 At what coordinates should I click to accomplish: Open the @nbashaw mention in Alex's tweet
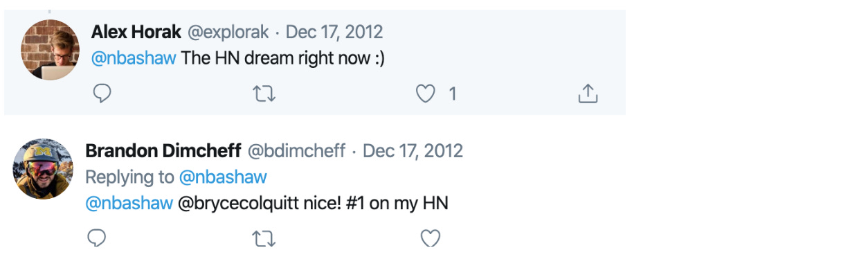(x=134, y=57)
